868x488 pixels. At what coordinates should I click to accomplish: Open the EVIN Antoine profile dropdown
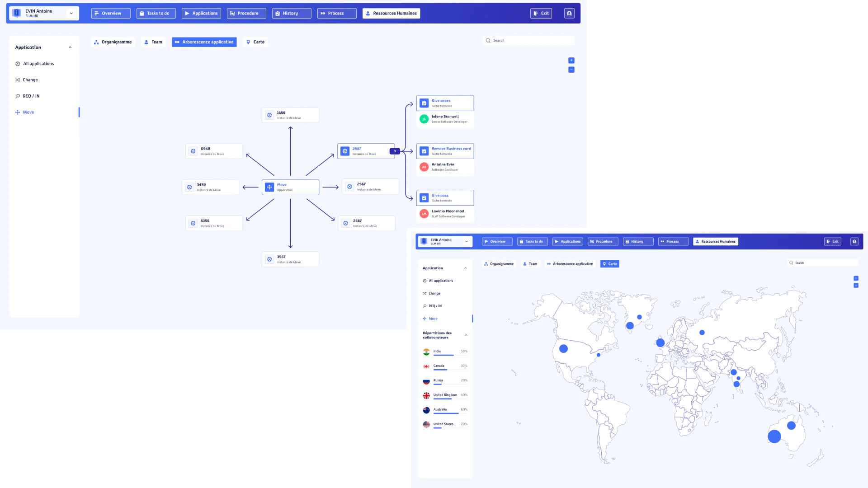71,13
